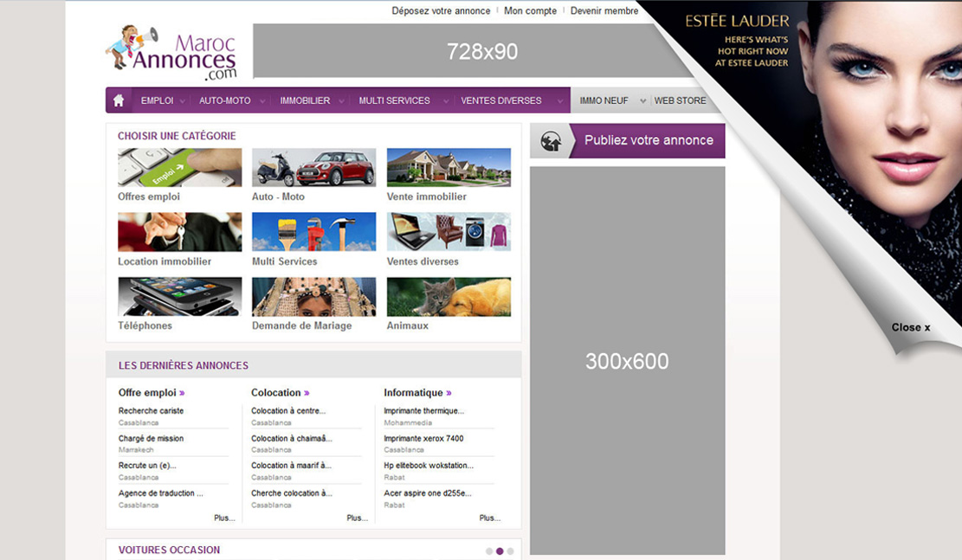
Task: Click the globe icon beside Publiez votre annonce
Action: coord(551,141)
